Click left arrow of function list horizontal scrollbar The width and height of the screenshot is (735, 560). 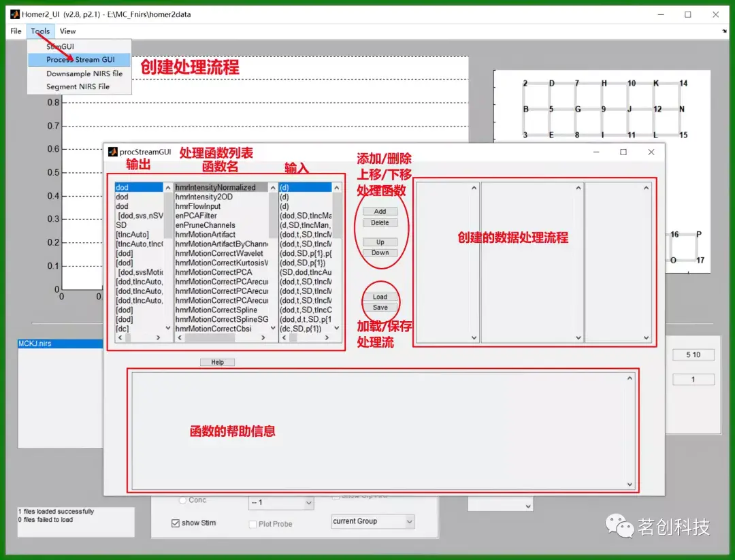pos(180,337)
